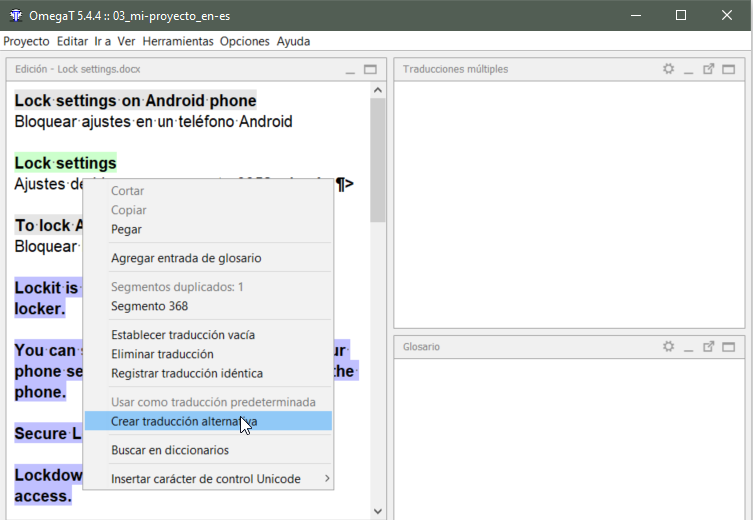Close the OmegaT window
The image size is (753, 520).
pyautogui.click(x=727, y=15)
